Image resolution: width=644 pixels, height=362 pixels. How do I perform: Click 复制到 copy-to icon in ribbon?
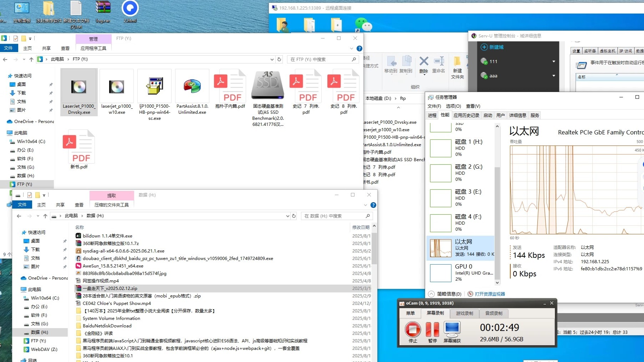[x=406, y=61]
